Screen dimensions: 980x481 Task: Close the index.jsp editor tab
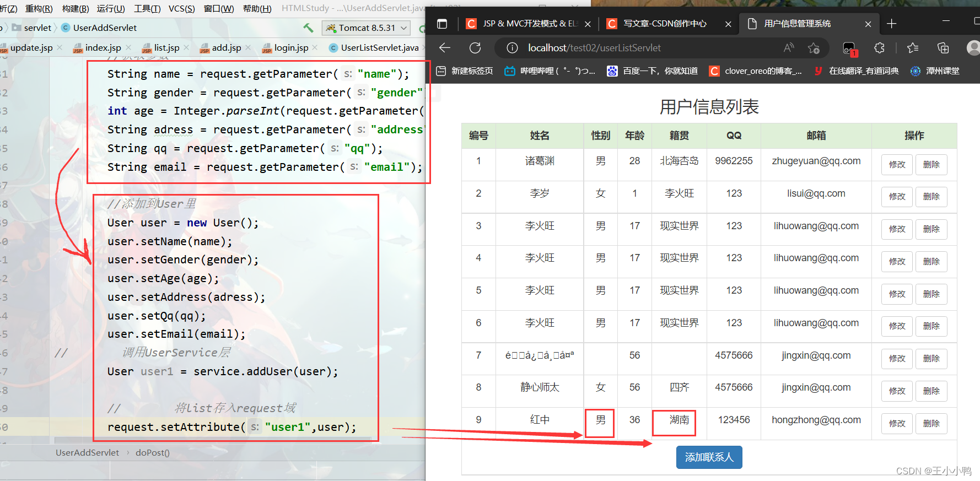point(128,47)
